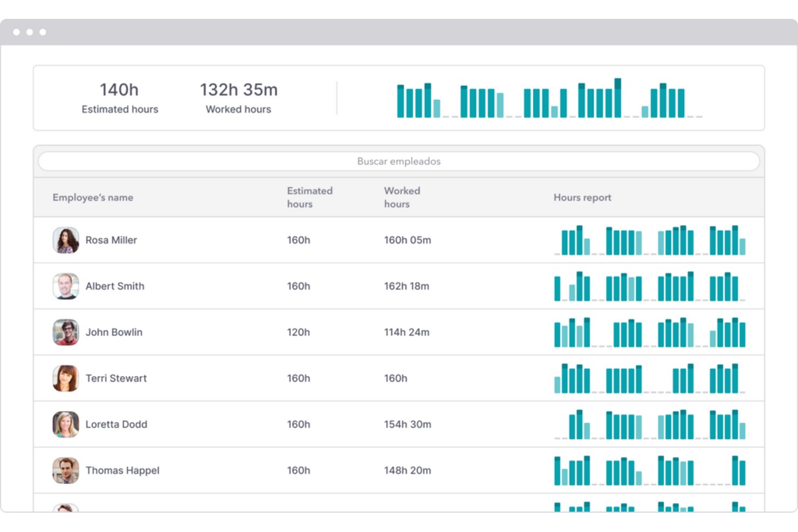The width and height of the screenshot is (798, 532).
Task: Click the 140h estimated hours summary
Action: coord(120,98)
